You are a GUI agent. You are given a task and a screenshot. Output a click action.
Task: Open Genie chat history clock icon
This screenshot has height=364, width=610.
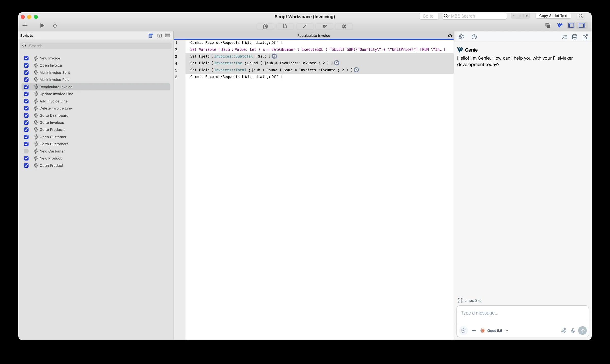click(474, 37)
